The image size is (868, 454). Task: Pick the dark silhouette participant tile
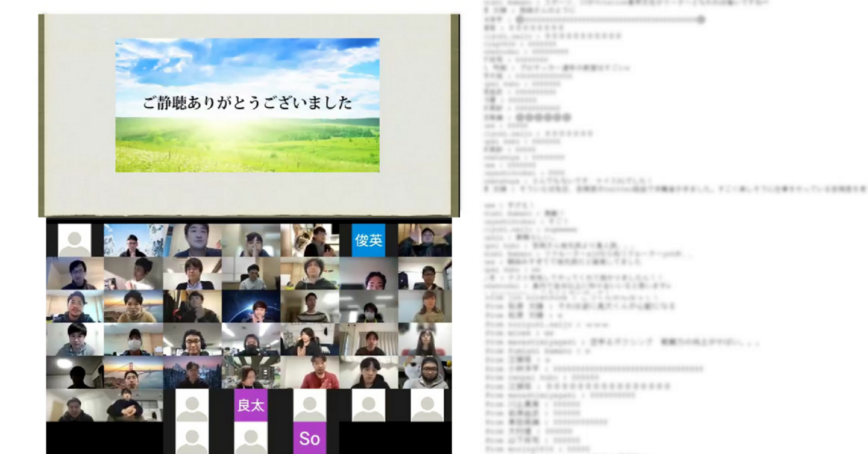pos(75,372)
